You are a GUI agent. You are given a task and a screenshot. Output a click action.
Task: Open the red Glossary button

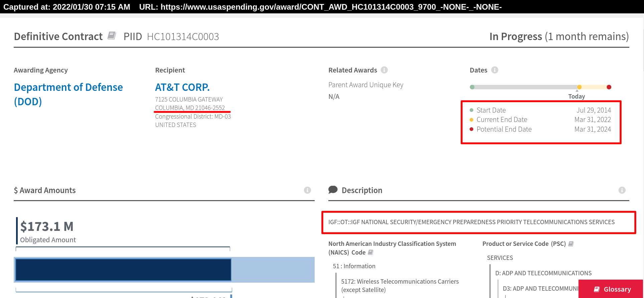611,289
